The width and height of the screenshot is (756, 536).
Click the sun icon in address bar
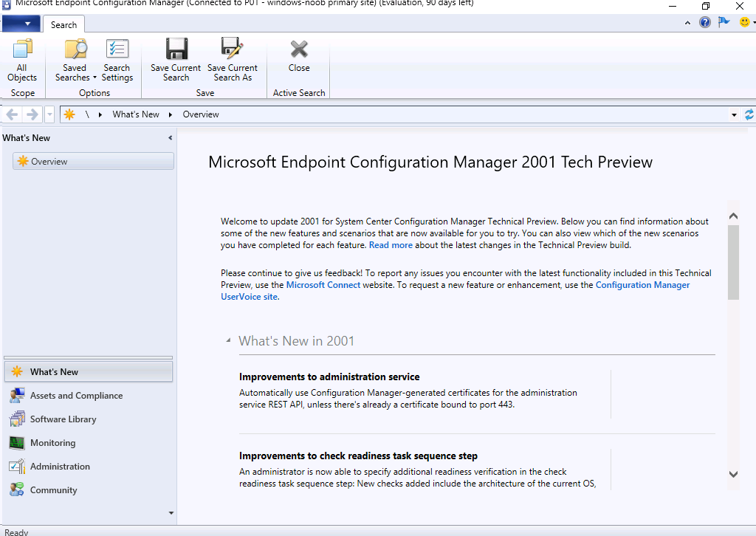point(69,114)
